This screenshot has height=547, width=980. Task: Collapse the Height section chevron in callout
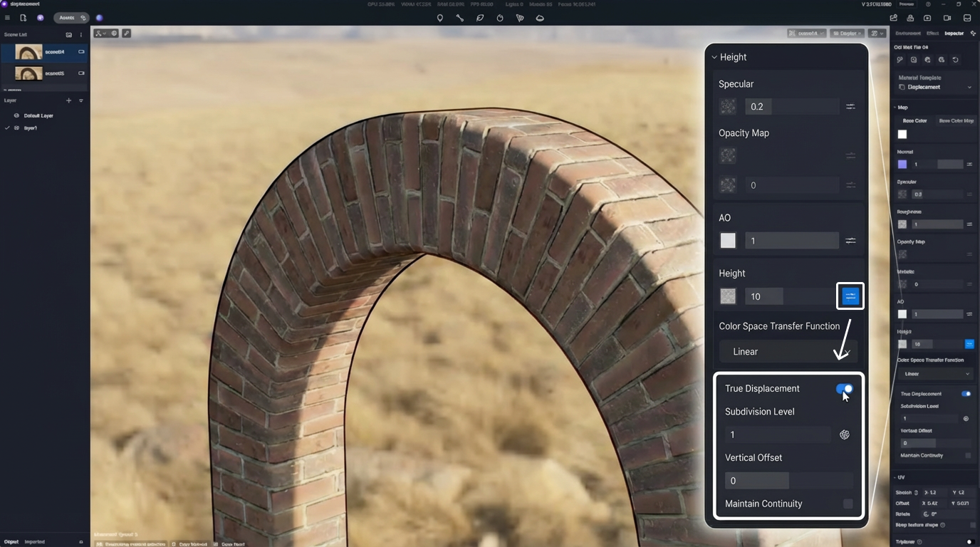(x=714, y=58)
